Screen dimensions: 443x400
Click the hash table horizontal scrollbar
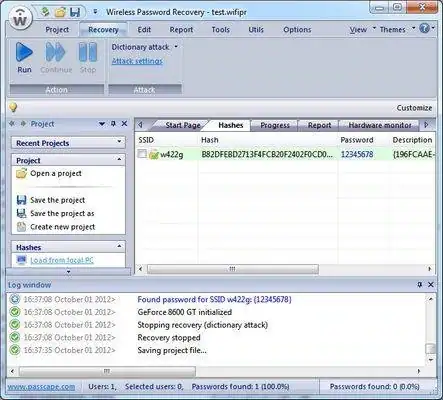tap(233, 269)
